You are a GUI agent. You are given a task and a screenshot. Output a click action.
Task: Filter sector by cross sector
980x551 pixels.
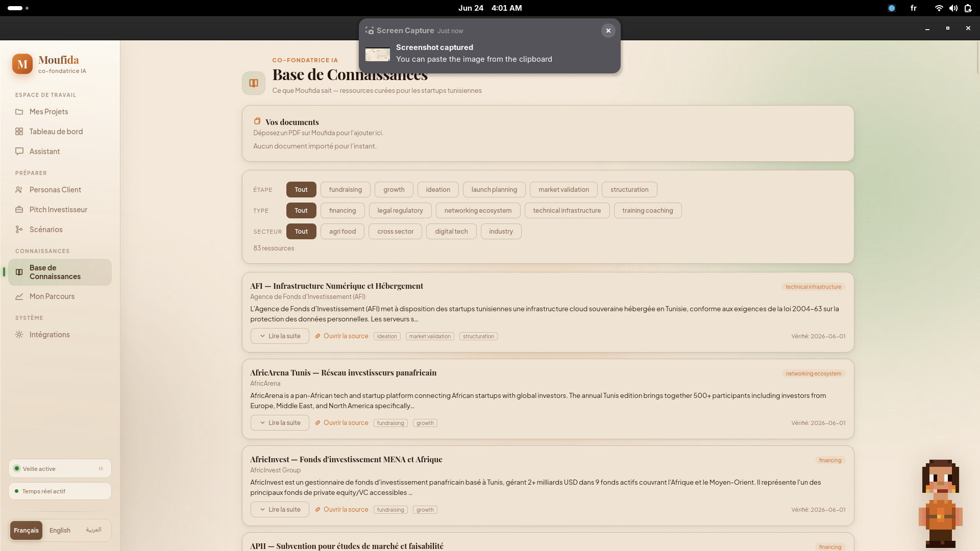396,232
